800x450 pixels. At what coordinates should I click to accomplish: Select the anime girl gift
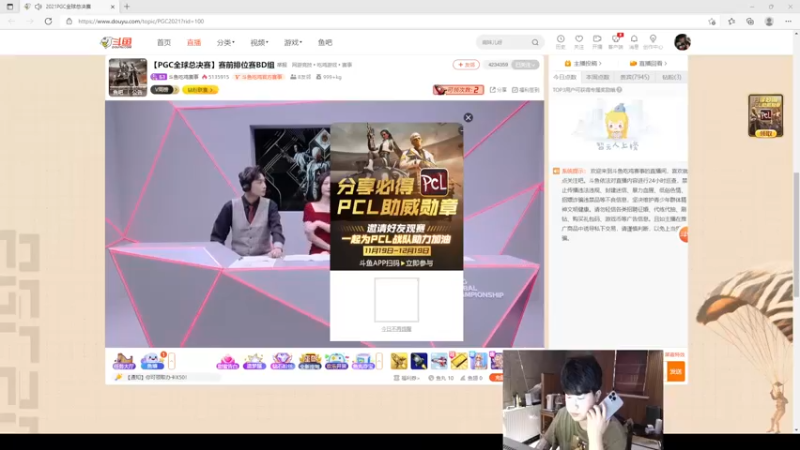pos(479,361)
